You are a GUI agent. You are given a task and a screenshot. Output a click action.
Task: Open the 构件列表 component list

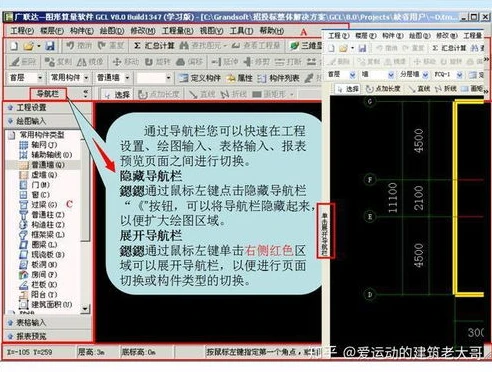[x=278, y=78]
